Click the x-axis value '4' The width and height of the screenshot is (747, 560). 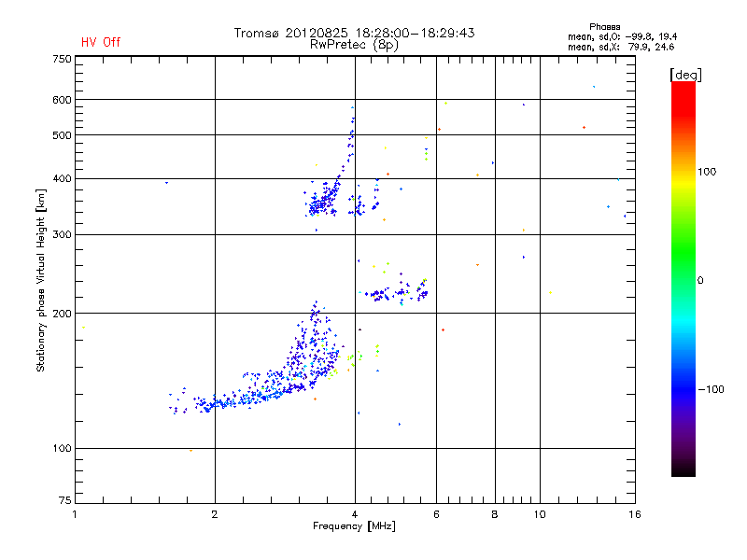355,514
